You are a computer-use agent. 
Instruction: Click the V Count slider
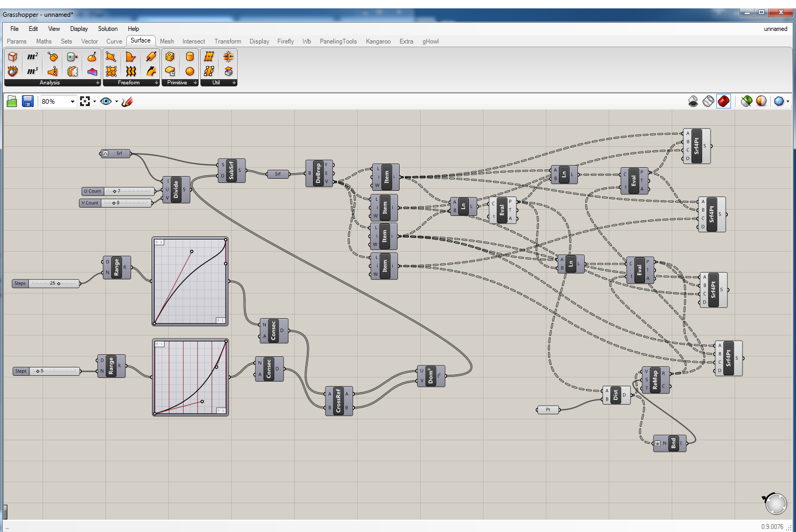116,203
